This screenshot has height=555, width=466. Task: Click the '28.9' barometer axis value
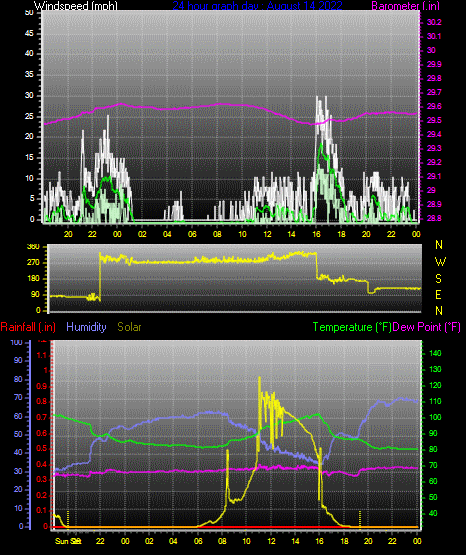click(434, 205)
